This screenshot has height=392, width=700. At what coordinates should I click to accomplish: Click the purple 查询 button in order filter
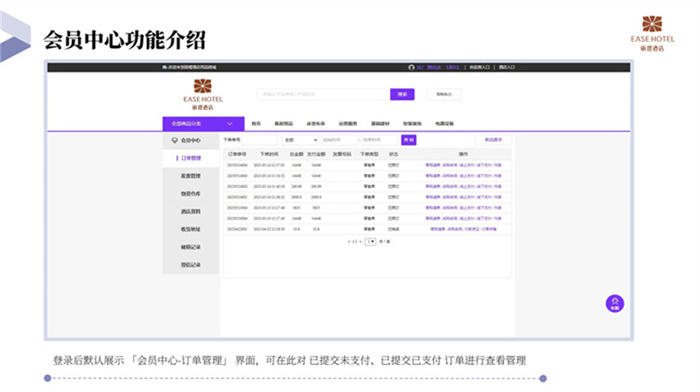(408, 140)
